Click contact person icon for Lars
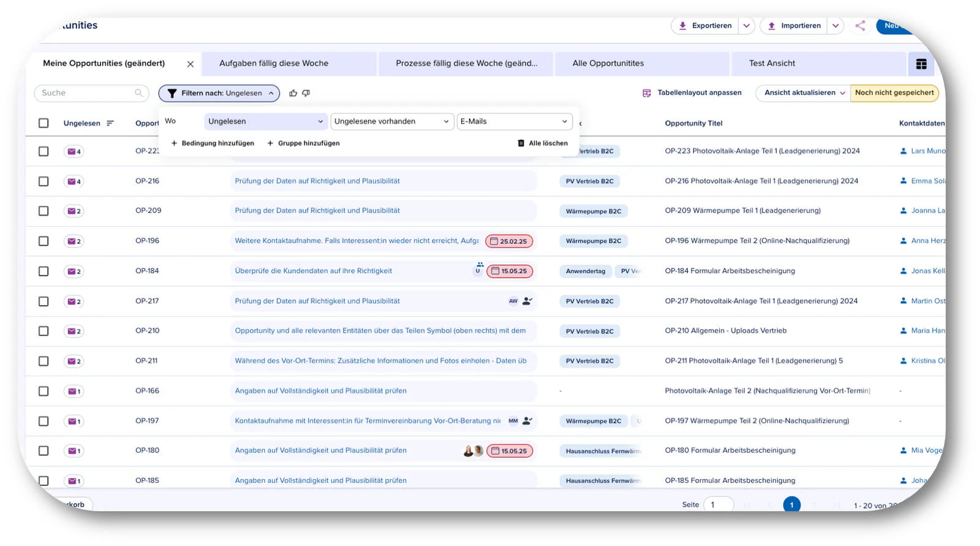 tap(903, 151)
